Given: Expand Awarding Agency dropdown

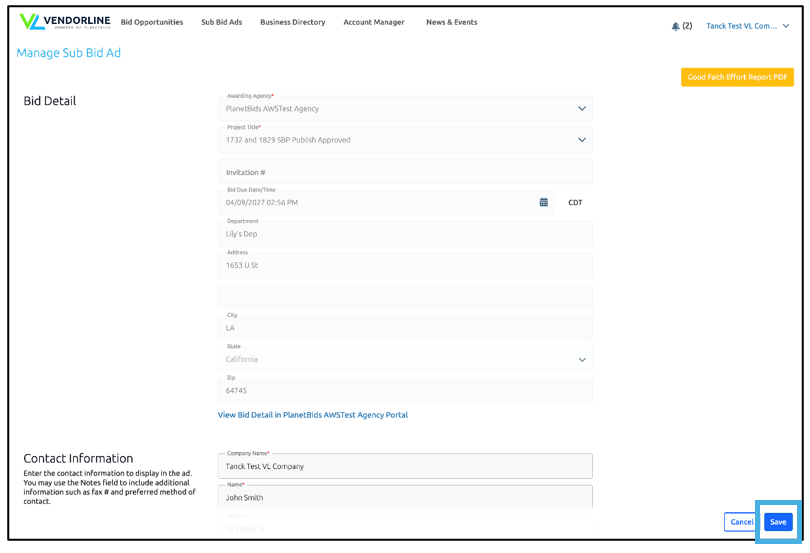Looking at the screenshot, I should click(582, 109).
